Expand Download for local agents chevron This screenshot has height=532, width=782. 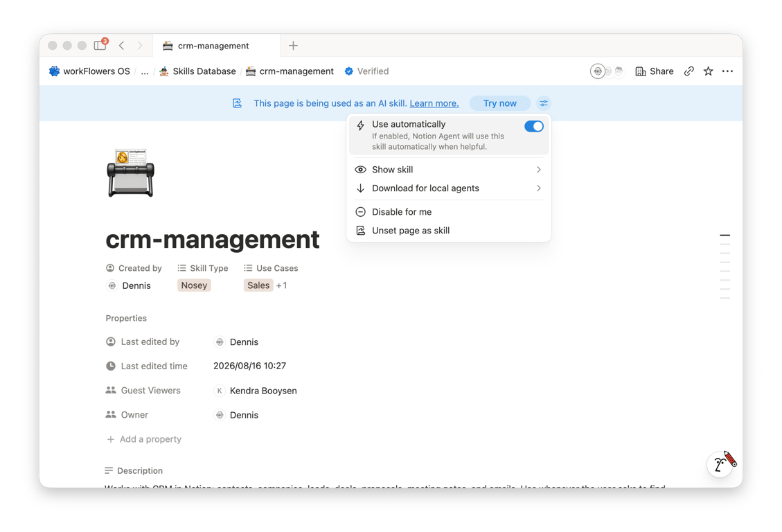pos(539,188)
